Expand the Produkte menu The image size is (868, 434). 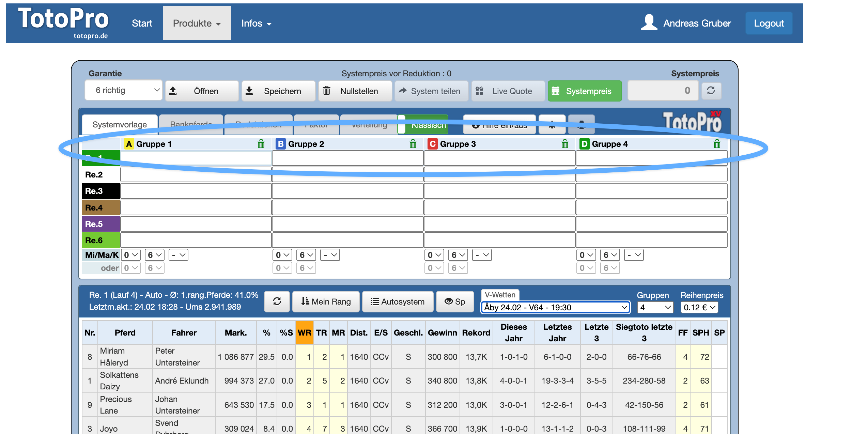click(197, 23)
